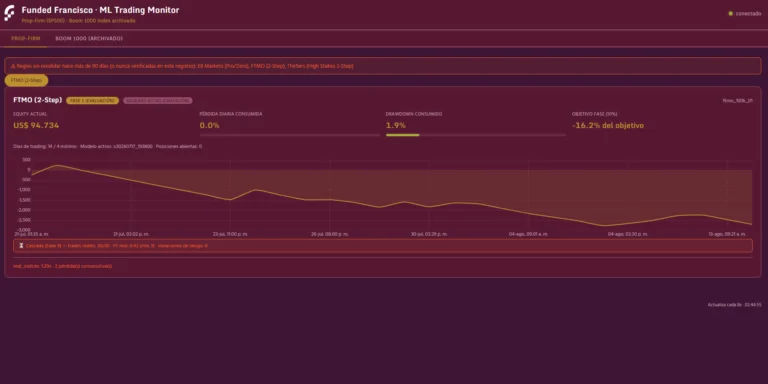The image size is (768, 384).
Task: Click the Funded Francisco logo icon
Action: (9, 13)
